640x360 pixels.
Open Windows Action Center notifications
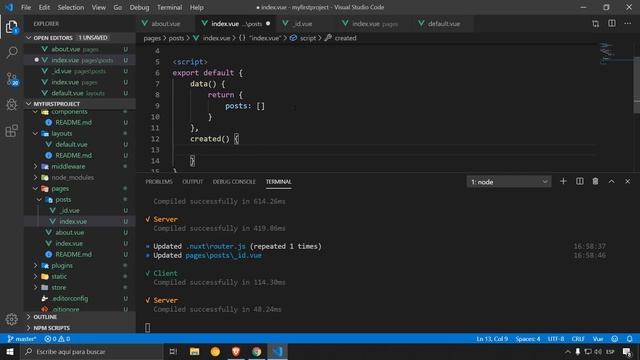coord(627,351)
